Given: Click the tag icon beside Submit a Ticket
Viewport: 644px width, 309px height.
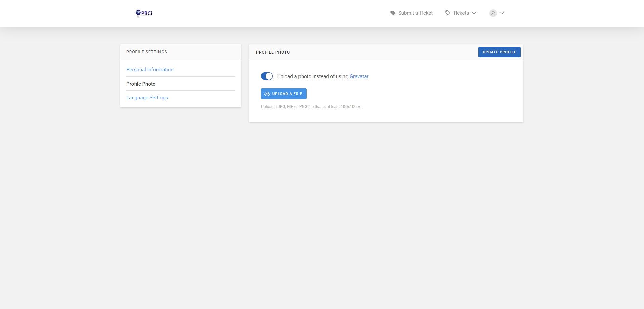Looking at the screenshot, I should pos(393,13).
